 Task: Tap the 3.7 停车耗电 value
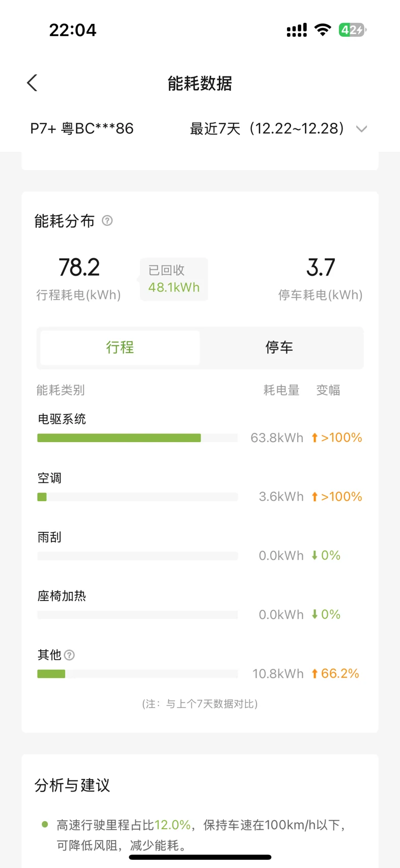pyautogui.click(x=321, y=267)
